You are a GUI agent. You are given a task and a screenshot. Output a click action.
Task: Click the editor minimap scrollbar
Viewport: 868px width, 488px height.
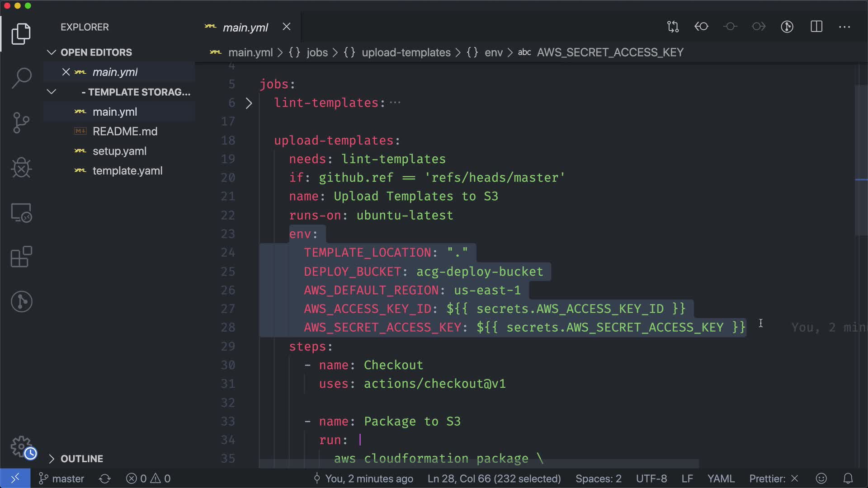(861, 160)
